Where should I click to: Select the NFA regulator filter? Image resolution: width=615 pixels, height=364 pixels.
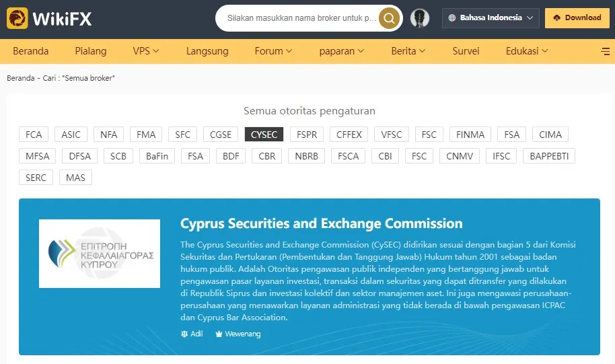[x=108, y=135]
